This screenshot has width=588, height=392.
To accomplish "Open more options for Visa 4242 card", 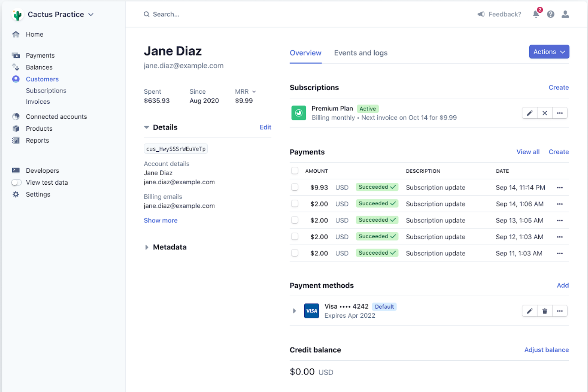I will point(560,311).
